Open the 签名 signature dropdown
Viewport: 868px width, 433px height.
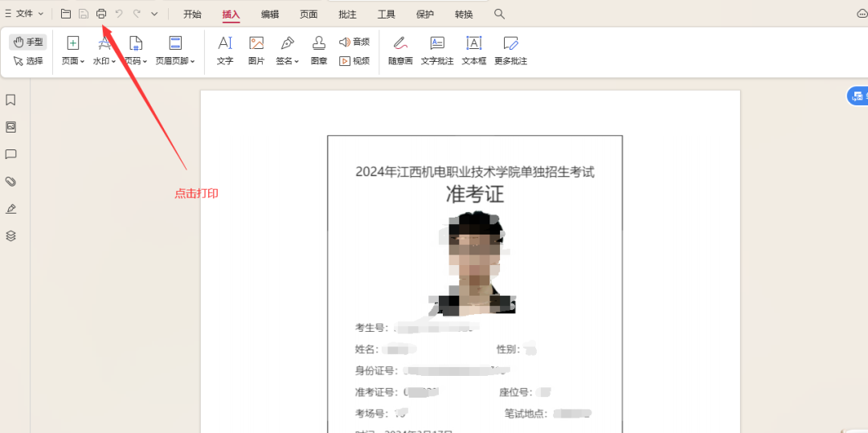287,51
